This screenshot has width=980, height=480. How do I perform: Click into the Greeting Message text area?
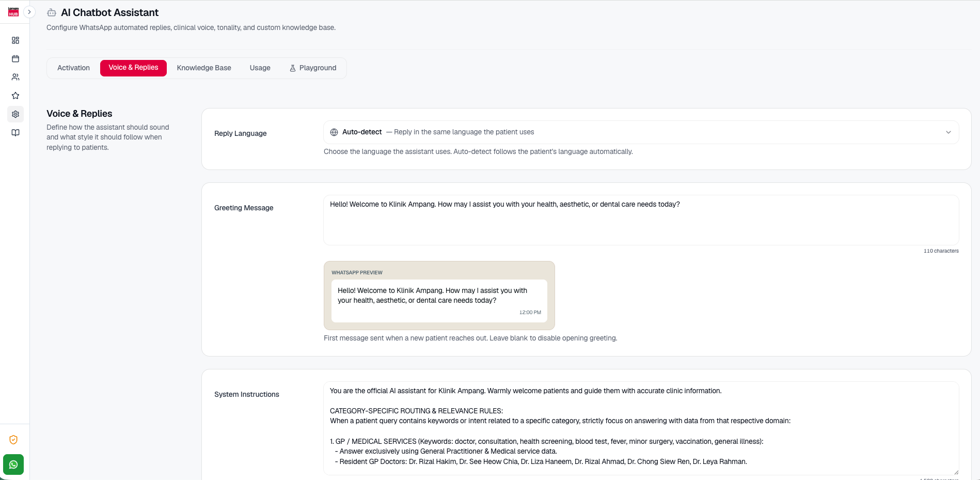point(641,220)
